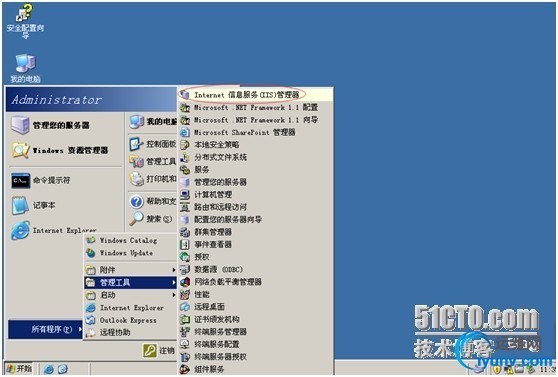Click the 服务 gears icon

point(184,169)
